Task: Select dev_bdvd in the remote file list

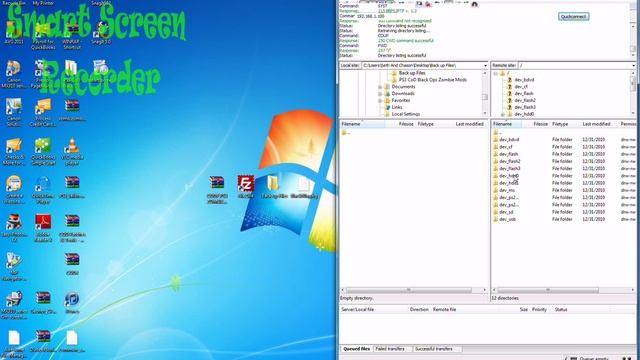Action: (509, 140)
